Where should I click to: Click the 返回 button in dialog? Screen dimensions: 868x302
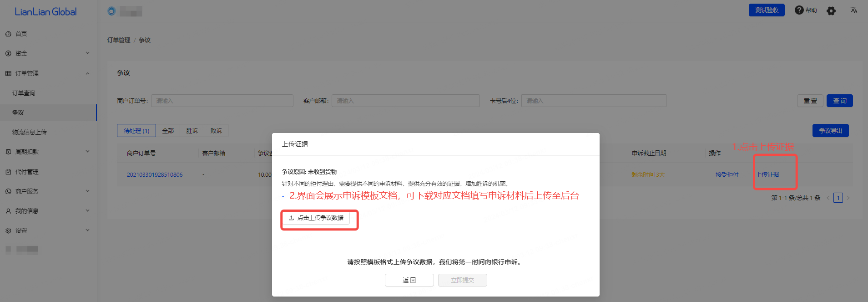[409, 280]
